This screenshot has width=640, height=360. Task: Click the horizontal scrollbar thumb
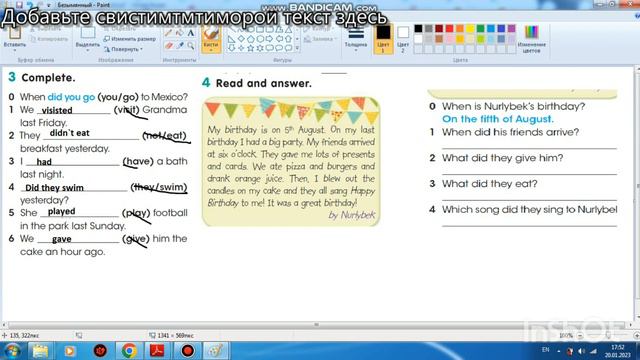316,325
